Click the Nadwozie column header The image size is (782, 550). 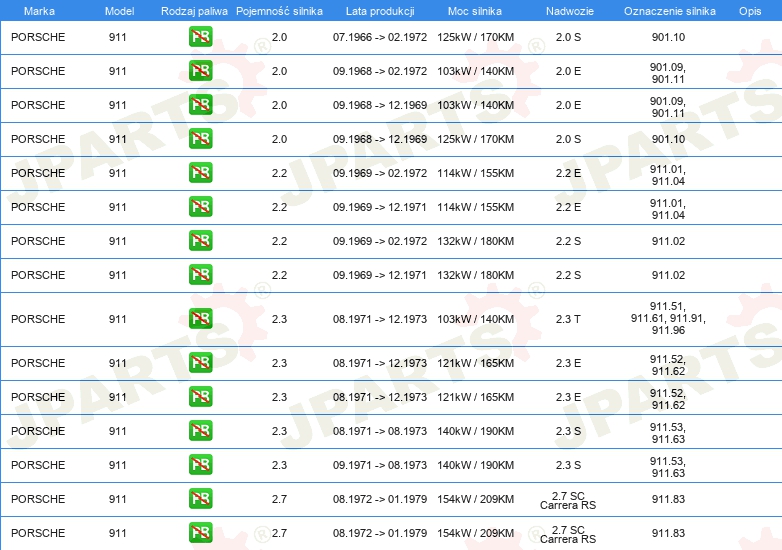click(567, 10)
